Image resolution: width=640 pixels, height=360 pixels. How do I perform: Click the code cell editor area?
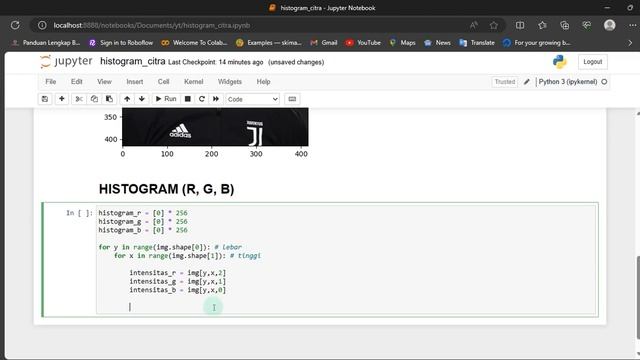[x=346, y=260]
